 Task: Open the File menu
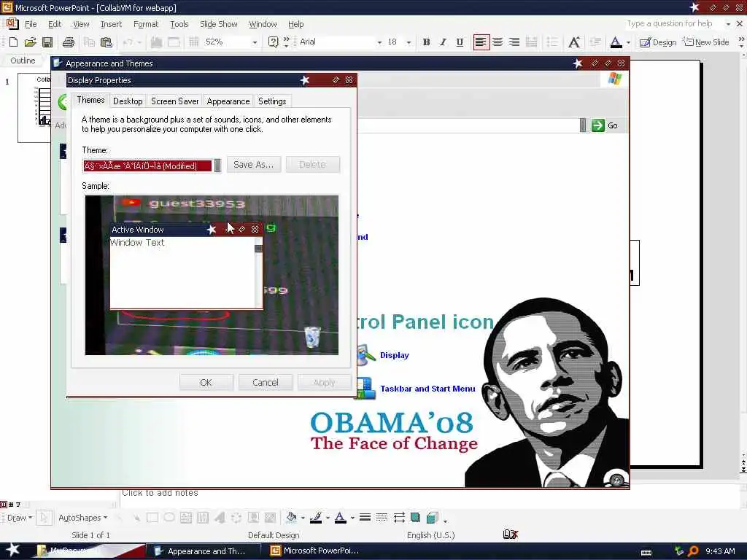click(x=31, y=24)
